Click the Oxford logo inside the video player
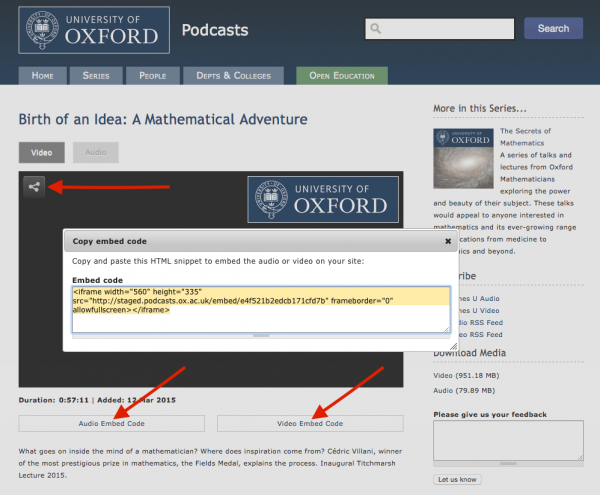The height and width of the screenshot is (495, 600). pos(323,199)
